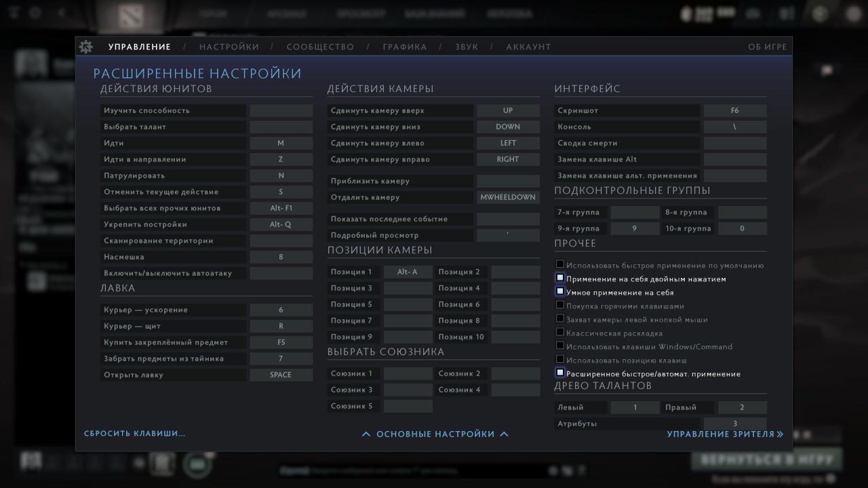This screenshot has width=868, height=488.
Task: Click the left chevron beside Основные настройки
Action: coord(366,434)
